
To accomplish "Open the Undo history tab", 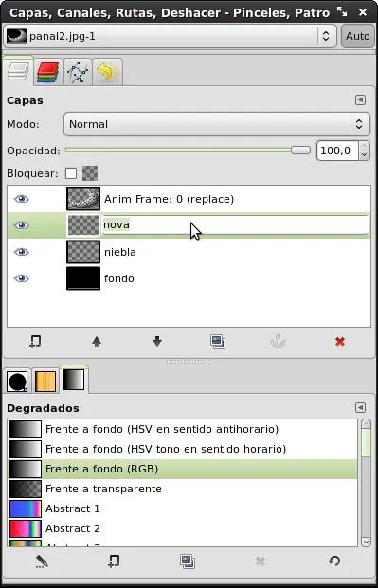I will tap(107, 72).
